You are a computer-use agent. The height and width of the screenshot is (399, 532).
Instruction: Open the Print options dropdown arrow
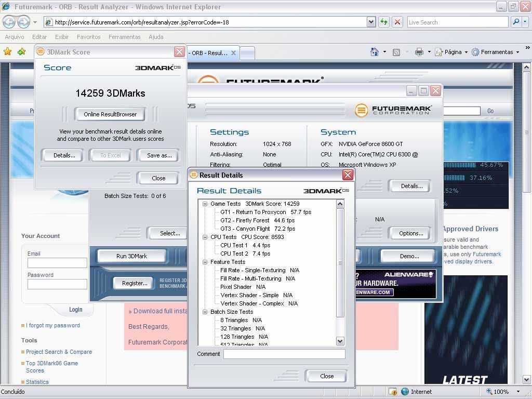click(x=429, y=52)
